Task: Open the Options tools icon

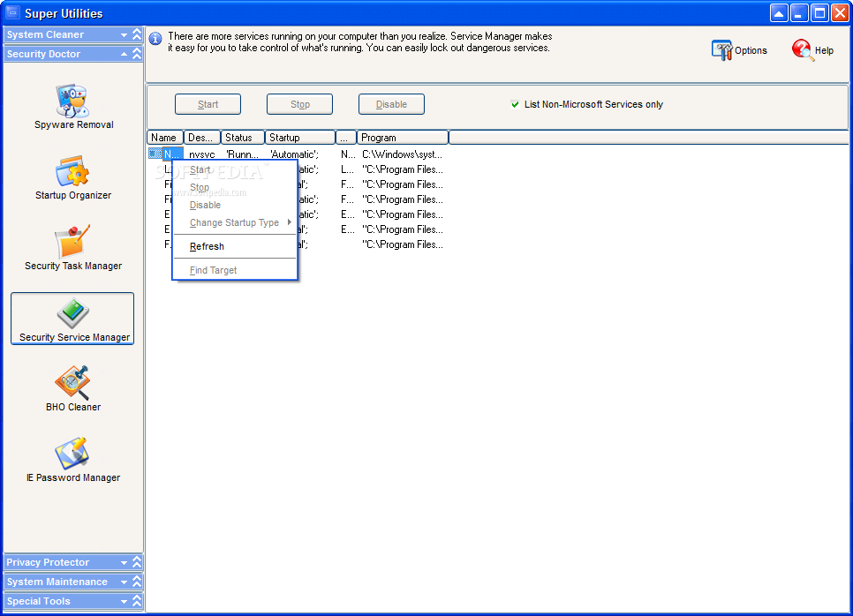Action: pyautogui.click(x=722, y=50)
